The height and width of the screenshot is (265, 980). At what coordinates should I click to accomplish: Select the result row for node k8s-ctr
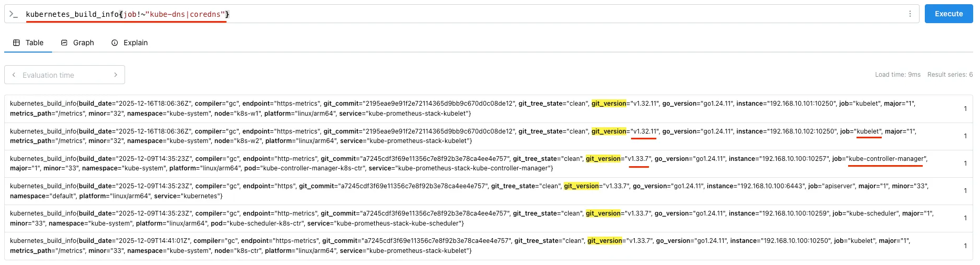(x=489, y=246)
